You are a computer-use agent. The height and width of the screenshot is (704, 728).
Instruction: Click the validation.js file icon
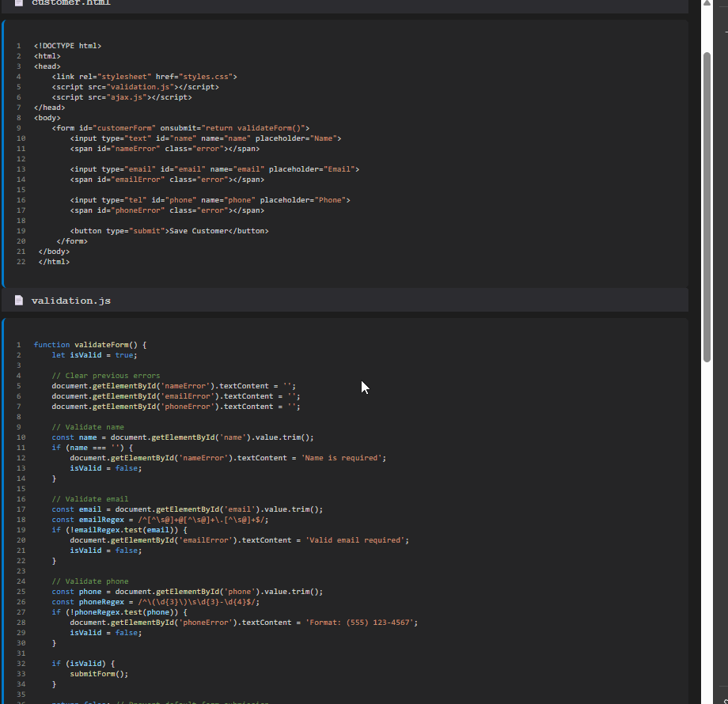coord(18,301)
